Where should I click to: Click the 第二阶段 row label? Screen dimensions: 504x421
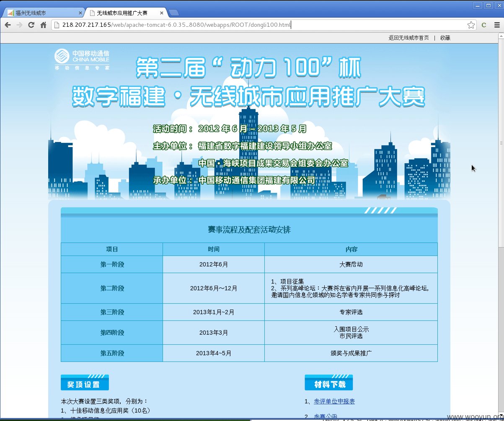pos(112,288)
